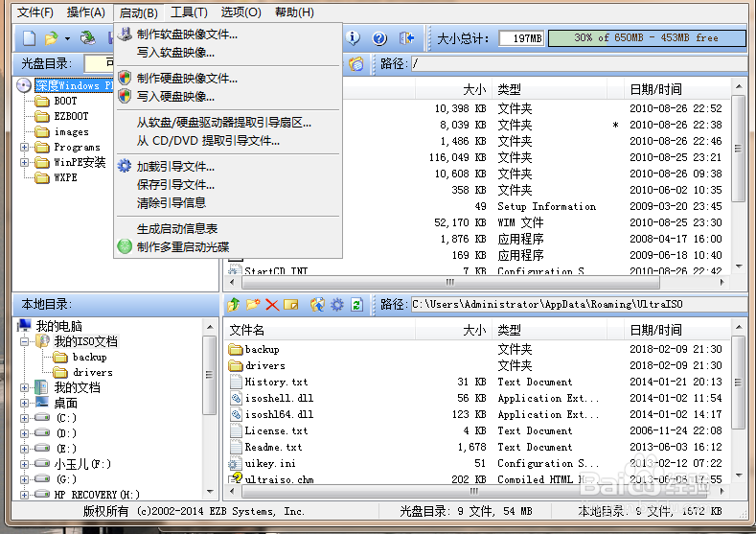Click the Open CD/DVD drive toolbar icon
The height and width of the screenshot is (534, 756).
[x=88, y=38]
